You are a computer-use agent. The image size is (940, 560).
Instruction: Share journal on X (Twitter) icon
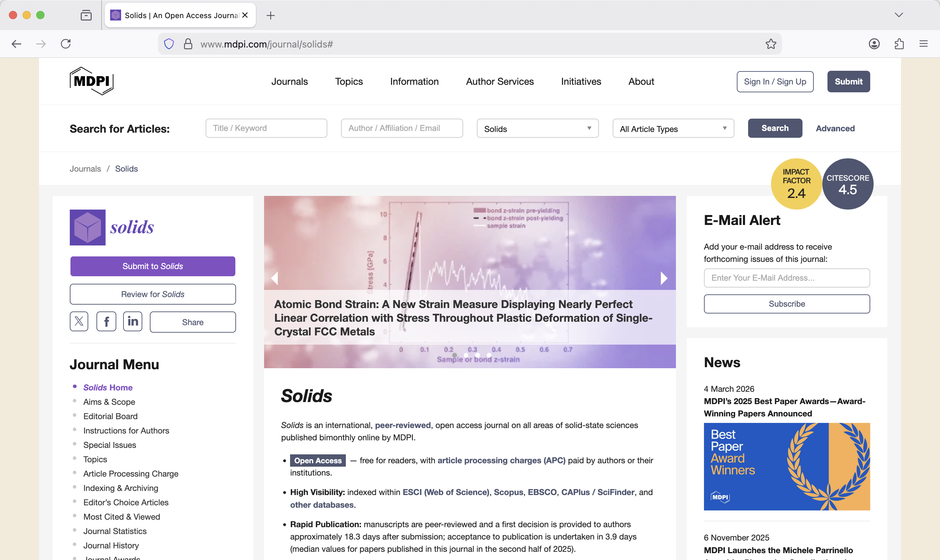pos(79,321)
